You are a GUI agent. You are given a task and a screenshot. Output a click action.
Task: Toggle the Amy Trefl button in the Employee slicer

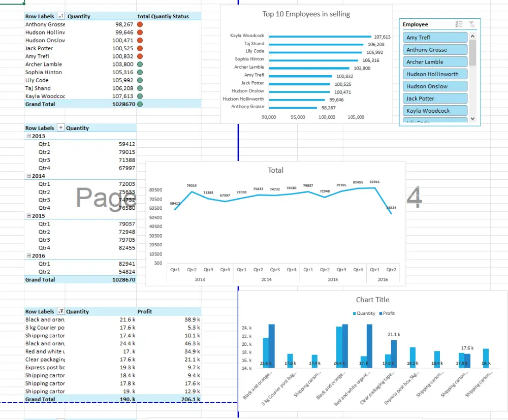[x=435, y=37]
